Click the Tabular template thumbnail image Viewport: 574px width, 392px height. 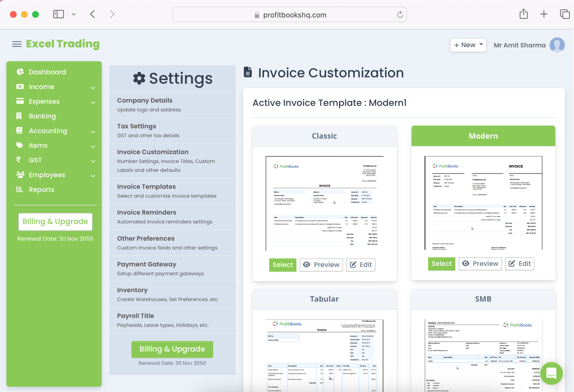tap(324, 355)
